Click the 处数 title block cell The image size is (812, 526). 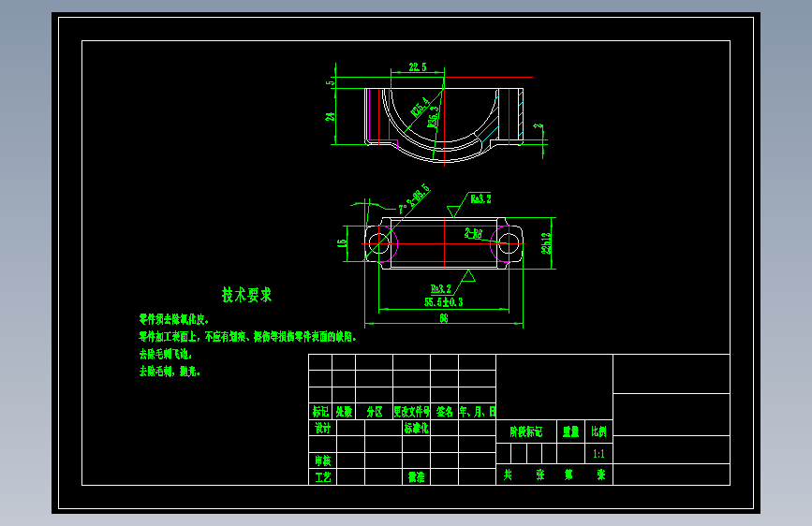(x=344, y=412)
